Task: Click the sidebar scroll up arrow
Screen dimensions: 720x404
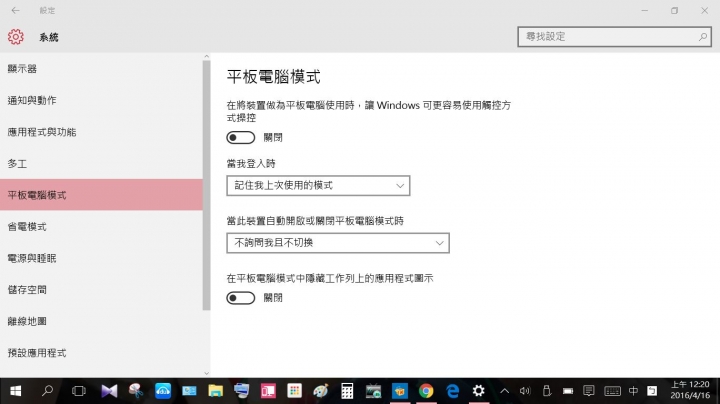Action: (x=207, y=56)
